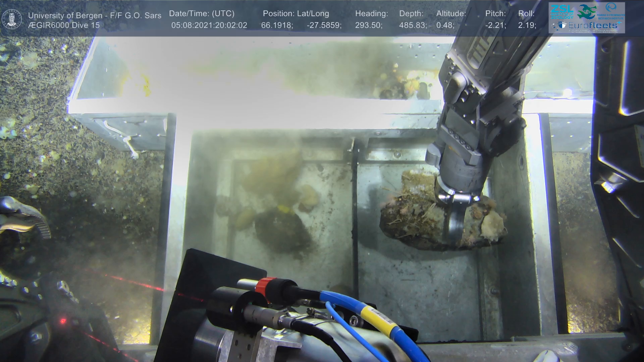Image resolution: width=644 pixels, height=362 pixels.
Task: Click the green-blue fish logo
Action: click(587, 12)
